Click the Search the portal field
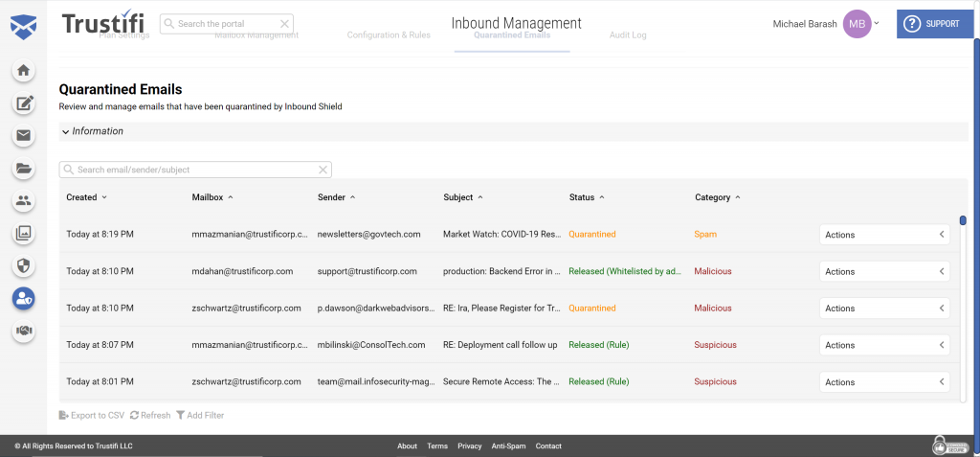This screenshot has width=980, height=457. [x=226, y=24]
